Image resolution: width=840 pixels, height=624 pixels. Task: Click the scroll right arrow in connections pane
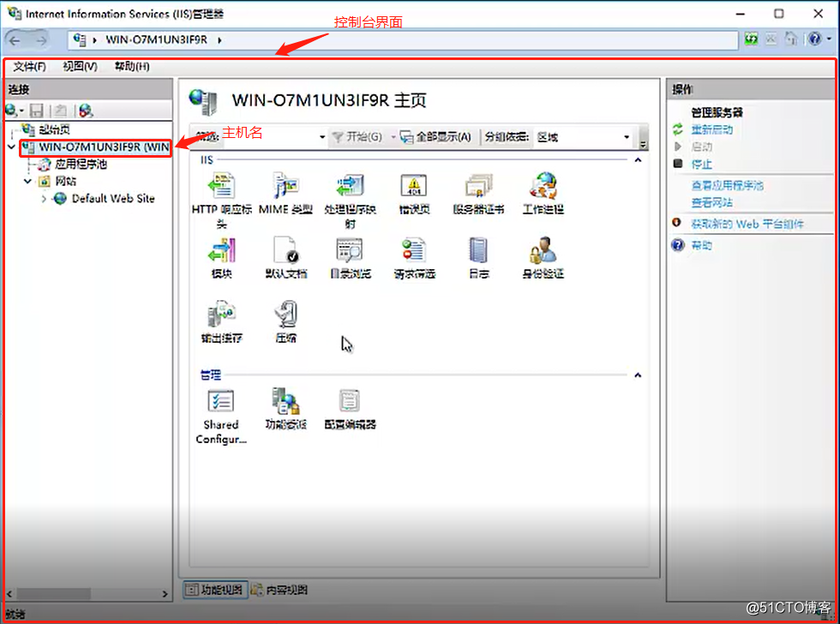[165, 593]
